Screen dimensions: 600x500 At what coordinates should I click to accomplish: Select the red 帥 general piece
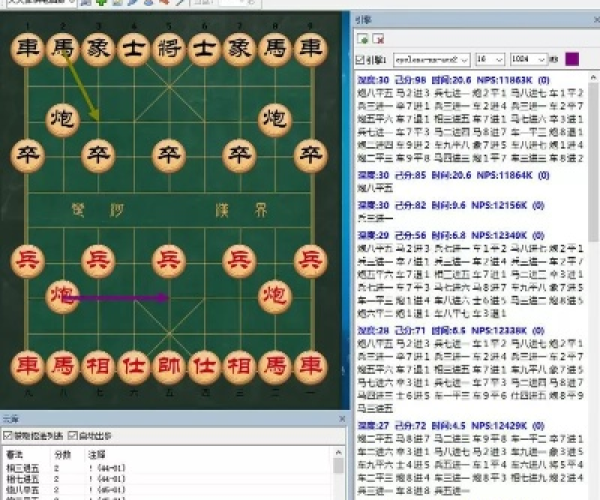click(x=169, y=367)
